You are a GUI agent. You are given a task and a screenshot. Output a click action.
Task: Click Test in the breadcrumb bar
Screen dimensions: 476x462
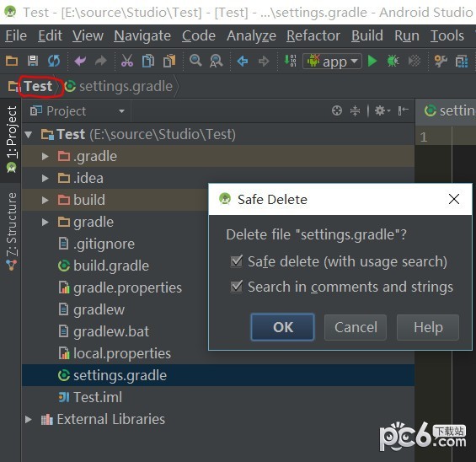point(38,86)
